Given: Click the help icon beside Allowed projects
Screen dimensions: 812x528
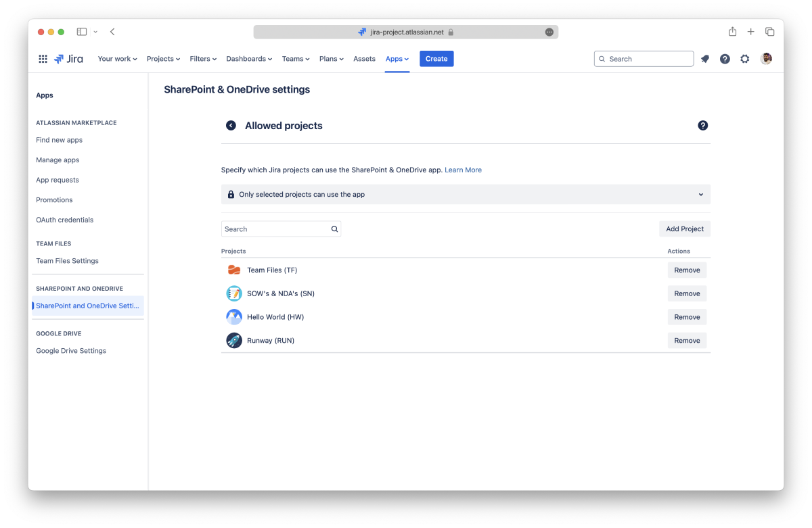Looking at the screenshot, I should click(x=702, y=126).
